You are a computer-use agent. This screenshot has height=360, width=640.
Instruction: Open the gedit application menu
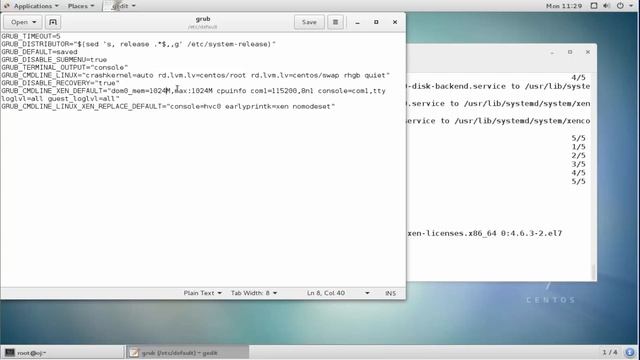[x=121, y=6]
